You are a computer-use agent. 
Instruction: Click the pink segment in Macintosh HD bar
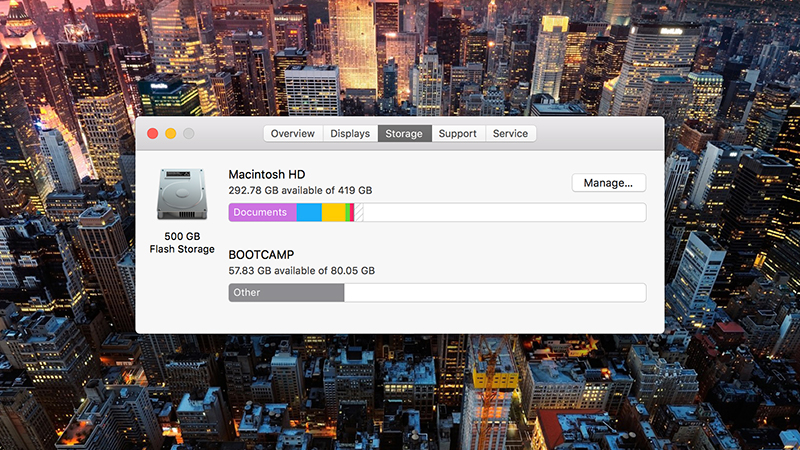point(352,212)
